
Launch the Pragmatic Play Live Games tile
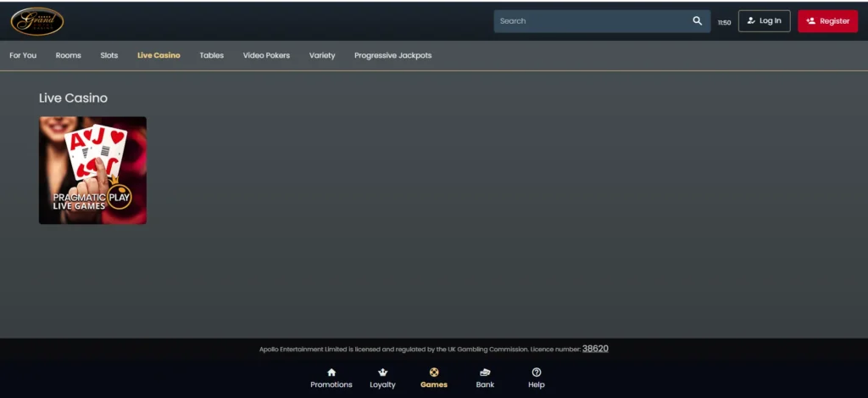tap(92, 171)
